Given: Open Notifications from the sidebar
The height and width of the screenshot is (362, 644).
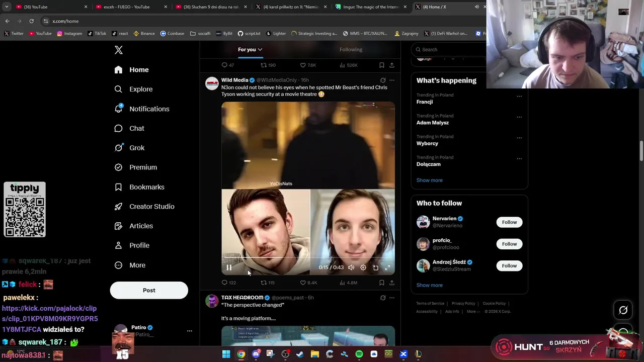Looking at the screenshot, I should click(x=142, y=109).
